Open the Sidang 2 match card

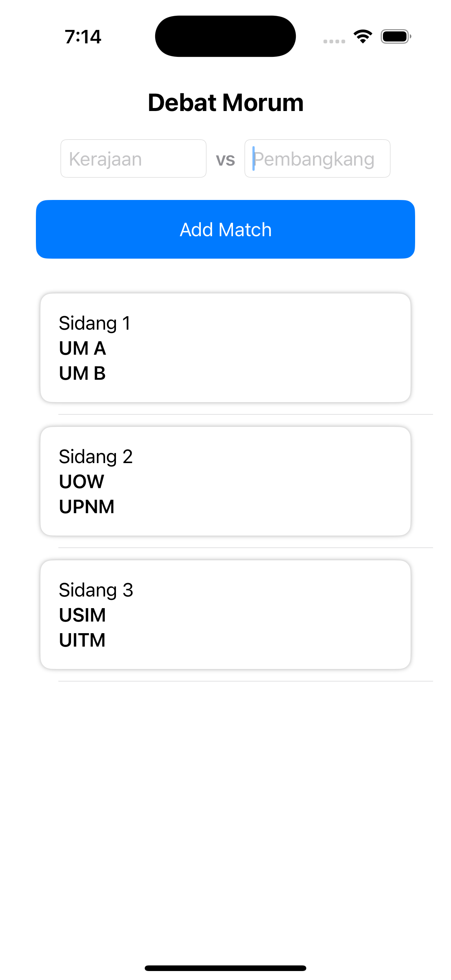pyautogui.click(x=225, y=481)
